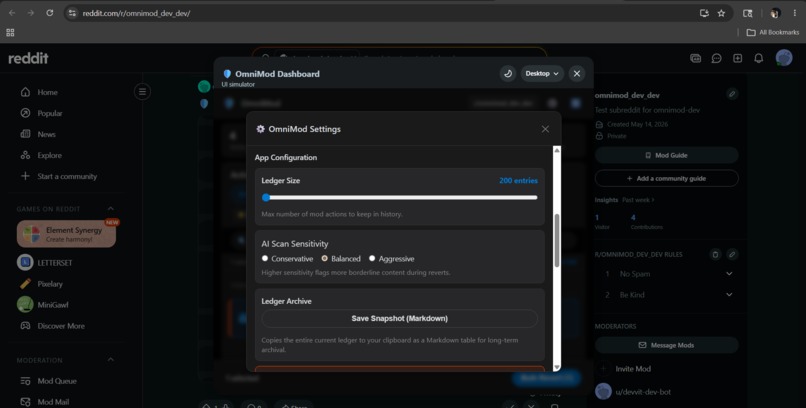Click the OmniMod Settings gear icon
This screenshot has width=806, height=408.
click(261, 129)
